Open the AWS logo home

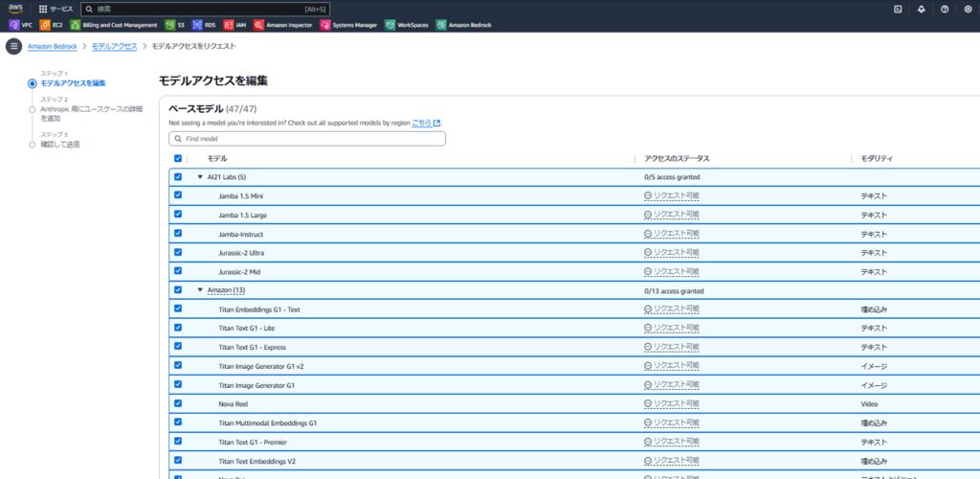pyautogui.click(x=15, y=9)
